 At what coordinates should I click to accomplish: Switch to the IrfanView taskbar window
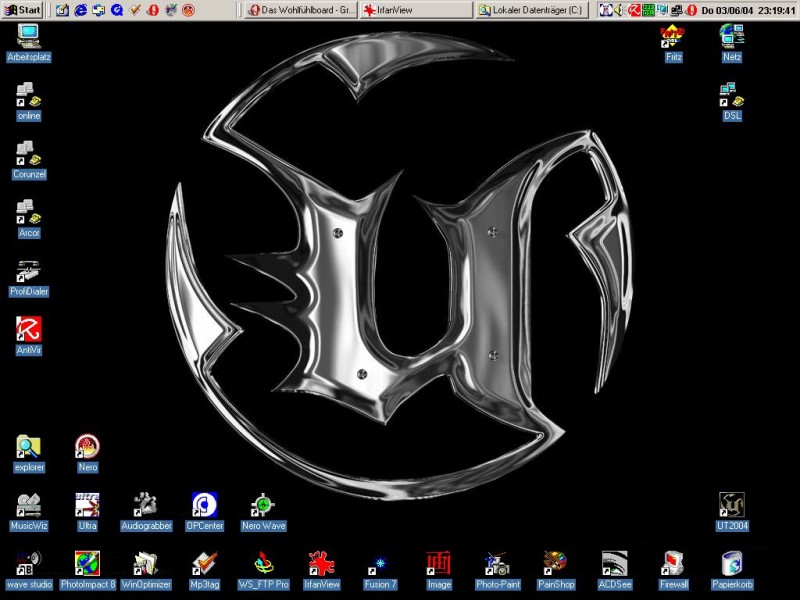[x=414, y=10]
